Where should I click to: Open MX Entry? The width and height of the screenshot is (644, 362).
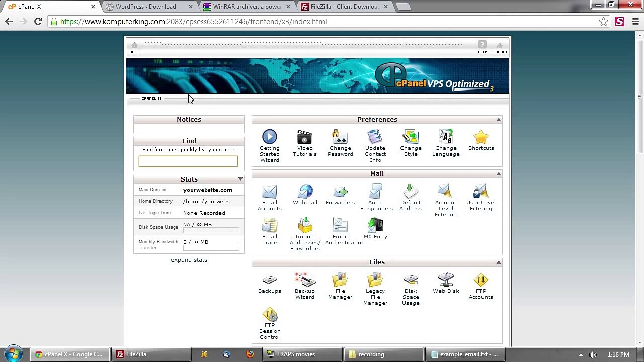coord(375,229)
